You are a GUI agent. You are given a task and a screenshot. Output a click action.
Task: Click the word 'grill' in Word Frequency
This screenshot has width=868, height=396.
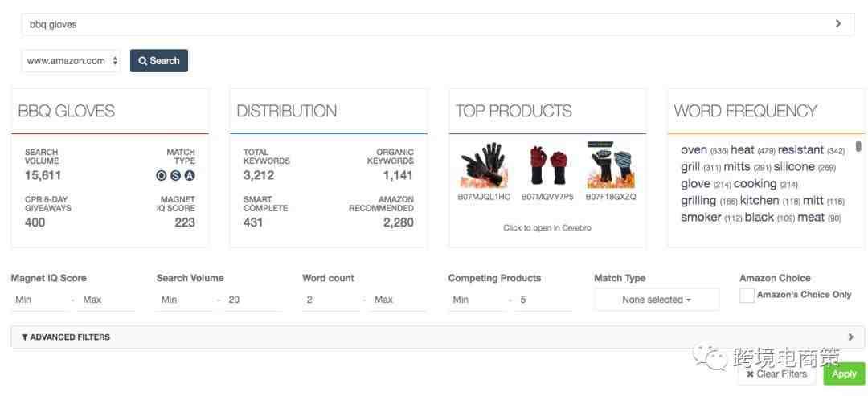pyautogui.click(x=690, y=166)
